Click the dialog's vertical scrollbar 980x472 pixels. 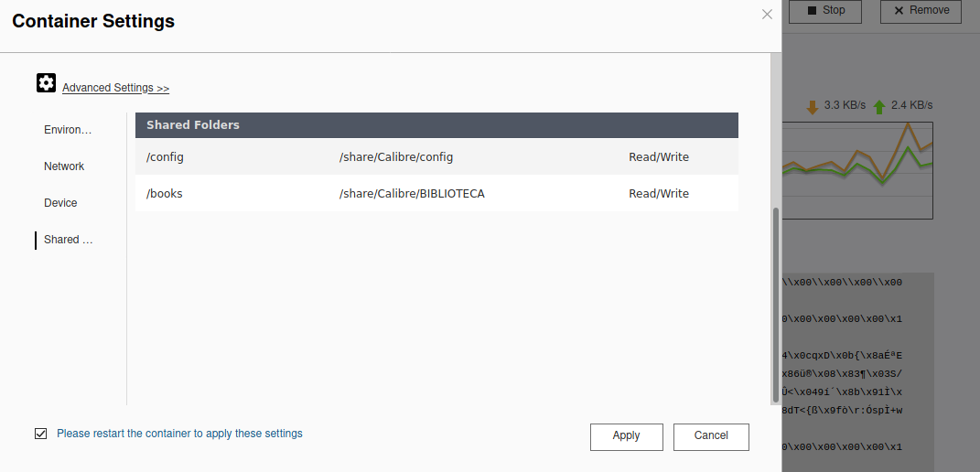coord(776,302)
